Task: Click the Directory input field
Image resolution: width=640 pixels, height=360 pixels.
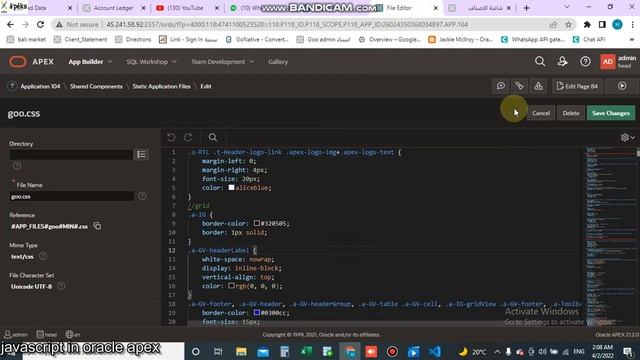Action: point(71,154)
